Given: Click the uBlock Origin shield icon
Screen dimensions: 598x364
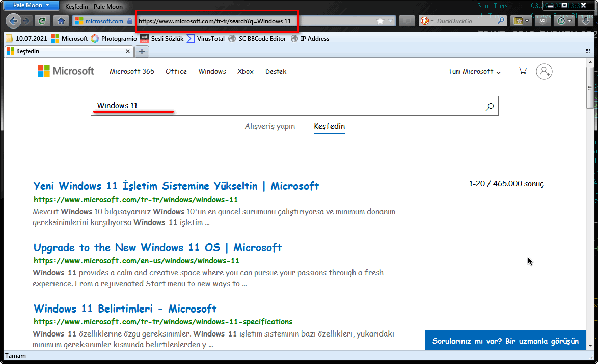Looking at the screenshot, I should (542, 21).
